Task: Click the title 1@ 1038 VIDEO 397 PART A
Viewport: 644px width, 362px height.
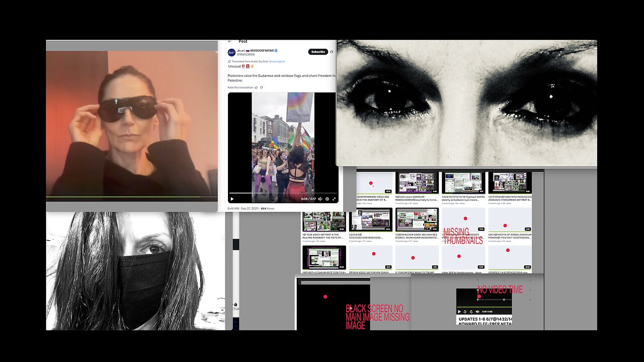Action: [x=322, y=236]
